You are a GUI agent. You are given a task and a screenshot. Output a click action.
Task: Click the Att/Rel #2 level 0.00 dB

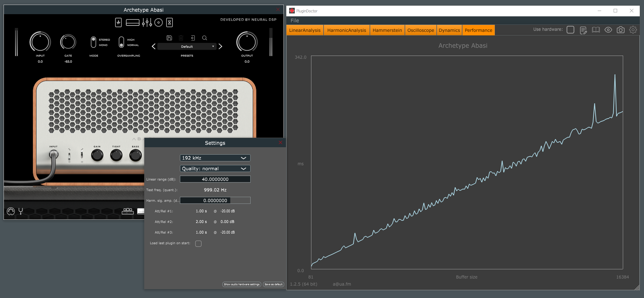227,222
